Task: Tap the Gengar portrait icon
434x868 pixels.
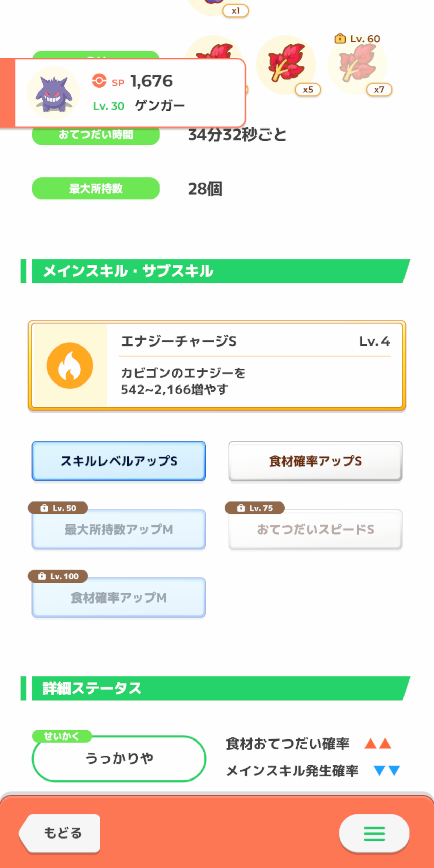Action: [54, 93]
